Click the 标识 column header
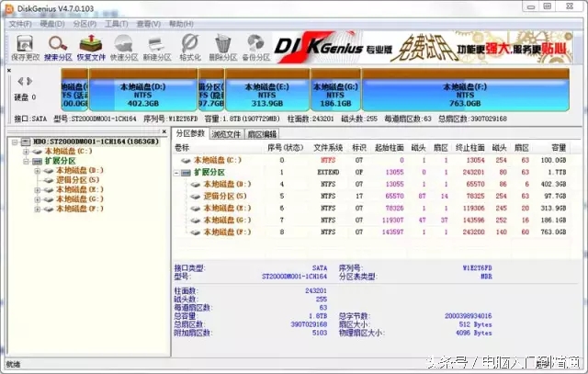 [x=359, y=148]
